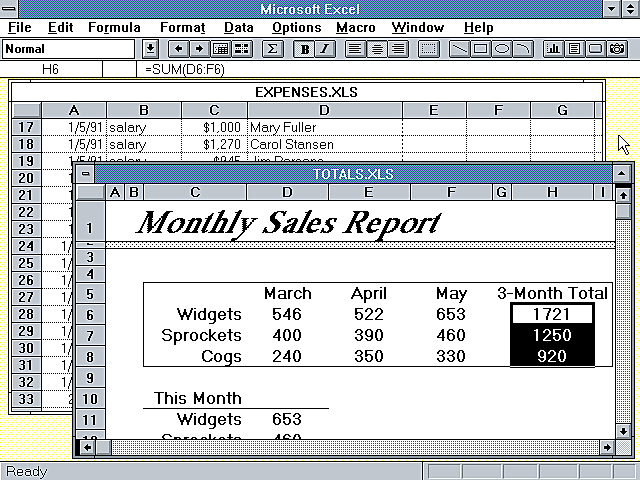Select column D header in EXPENSES.XLS
Screen dimensions: 640x480
pos(324,110)
